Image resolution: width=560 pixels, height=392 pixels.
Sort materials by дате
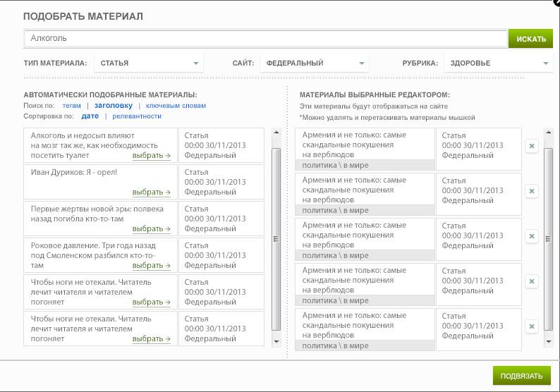[90, 116]
